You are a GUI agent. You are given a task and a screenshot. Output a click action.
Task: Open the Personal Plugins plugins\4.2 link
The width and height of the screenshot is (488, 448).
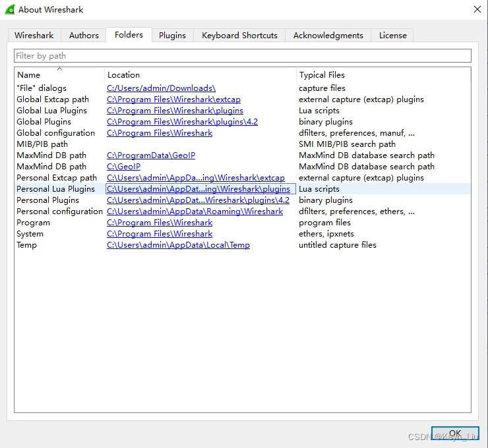click(x=198, y=200)
